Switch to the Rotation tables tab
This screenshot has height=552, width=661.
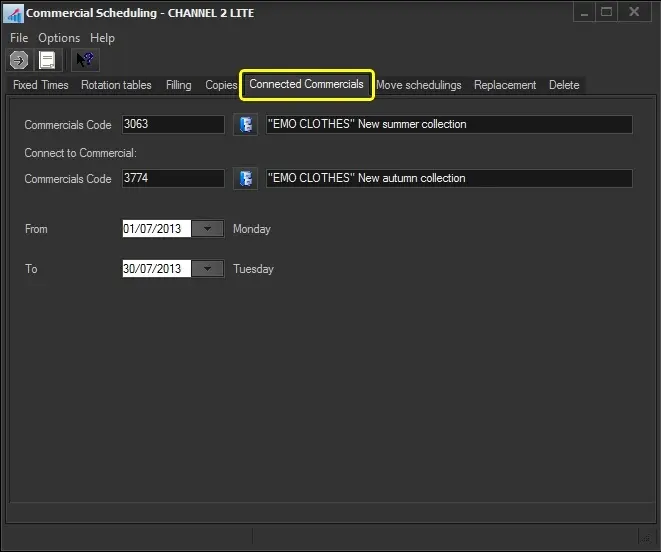coord(116,85)
